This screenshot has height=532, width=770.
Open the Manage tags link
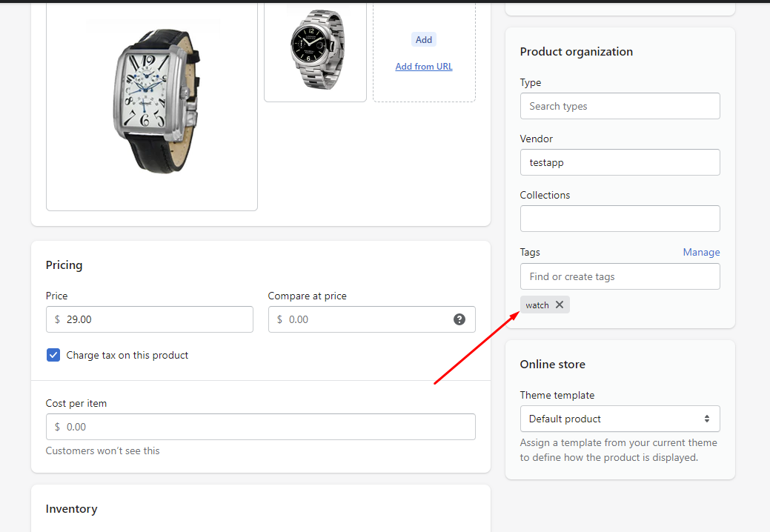pos(701,252)
